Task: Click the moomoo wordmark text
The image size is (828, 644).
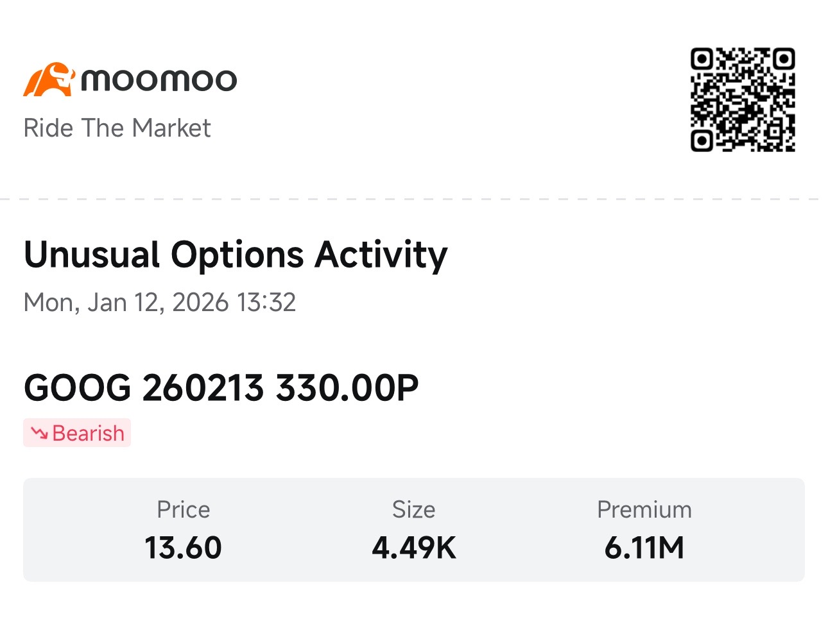Action: tap(159, 80)
